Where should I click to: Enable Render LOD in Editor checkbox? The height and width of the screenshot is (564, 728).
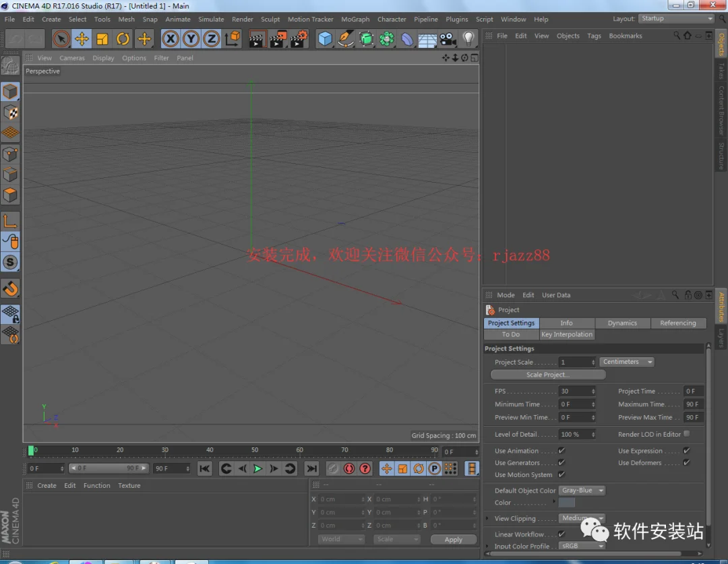tap(686, 433)
